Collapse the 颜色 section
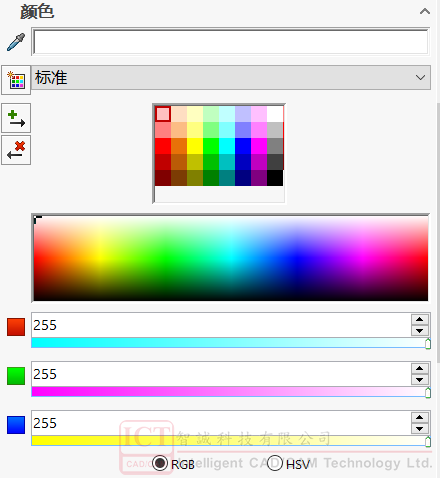440x478 pixels. click(x=425, y=12)
